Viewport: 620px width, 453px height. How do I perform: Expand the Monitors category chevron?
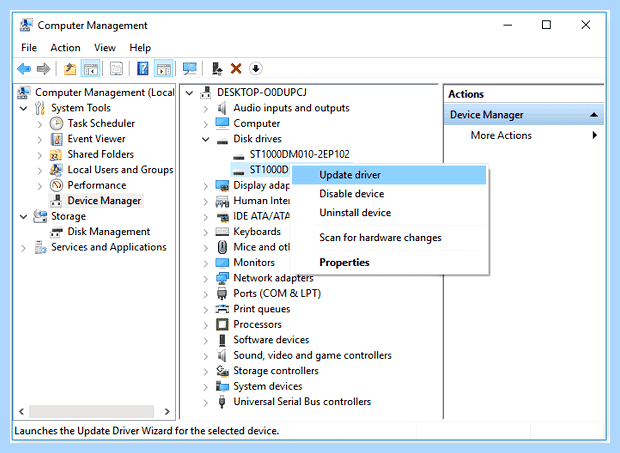[206, 263]
